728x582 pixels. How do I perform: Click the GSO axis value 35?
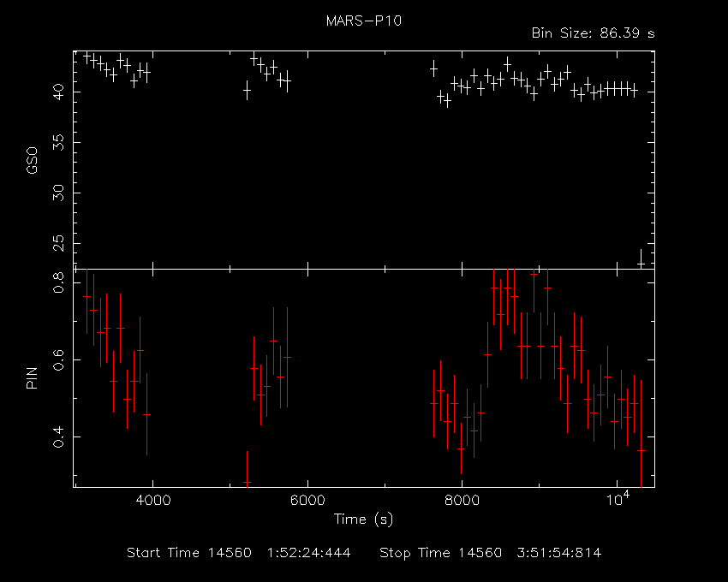[x=59, y=142]
